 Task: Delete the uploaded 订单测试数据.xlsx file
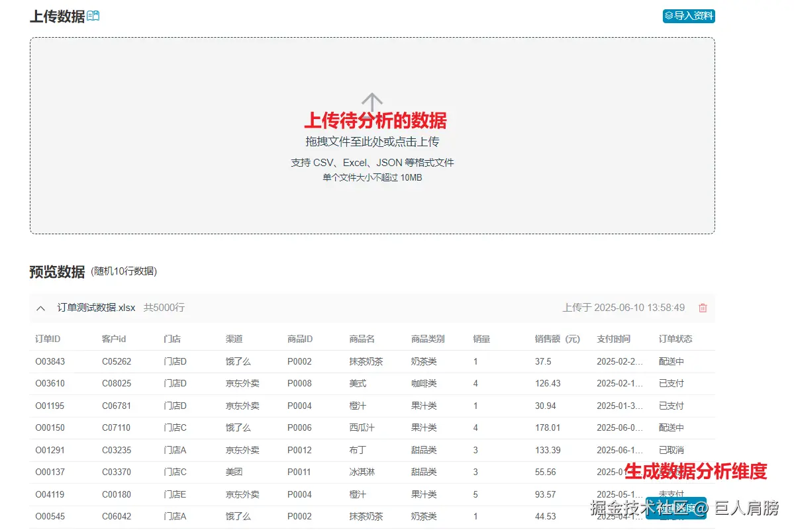click(703, 308)
